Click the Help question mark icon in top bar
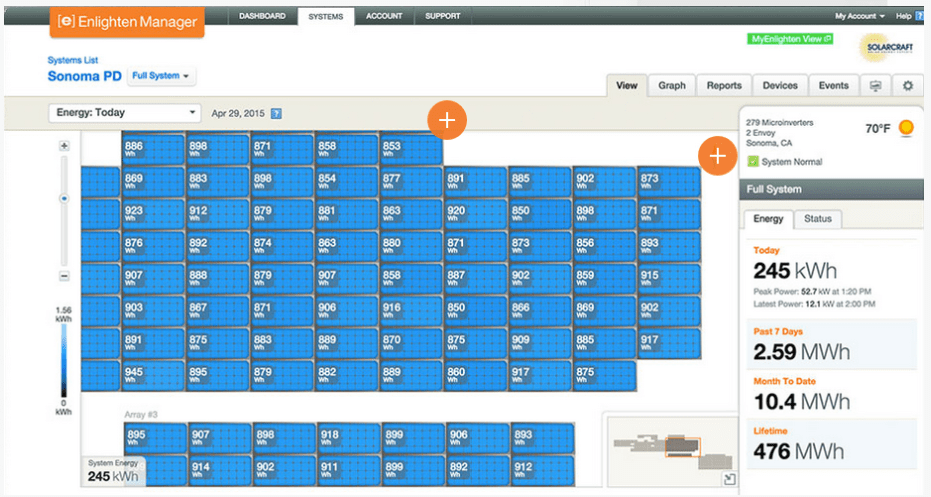Viewport: 931px width, 497px height. pos(920,16)
